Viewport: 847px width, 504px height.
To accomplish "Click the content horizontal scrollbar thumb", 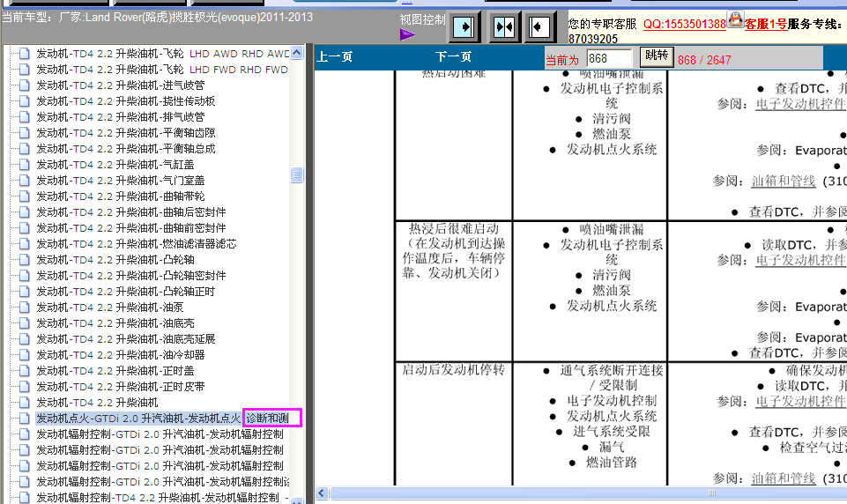I will (x=589, y=493).
